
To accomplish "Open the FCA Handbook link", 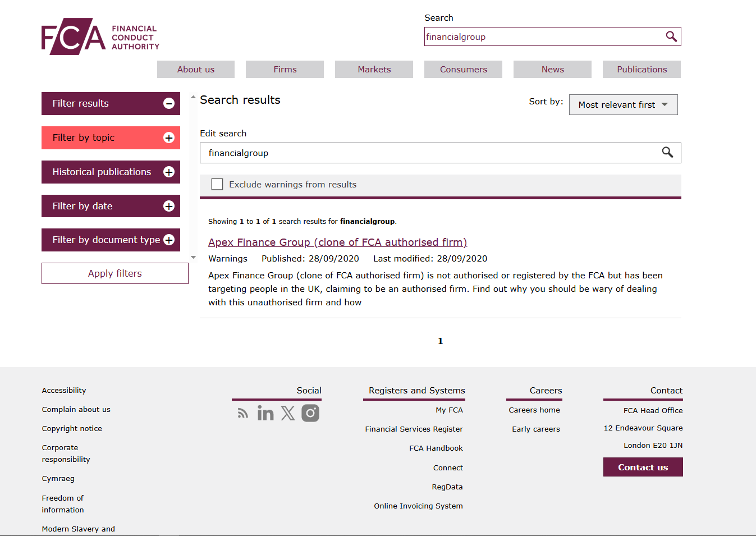I will [x=436, y=448].
